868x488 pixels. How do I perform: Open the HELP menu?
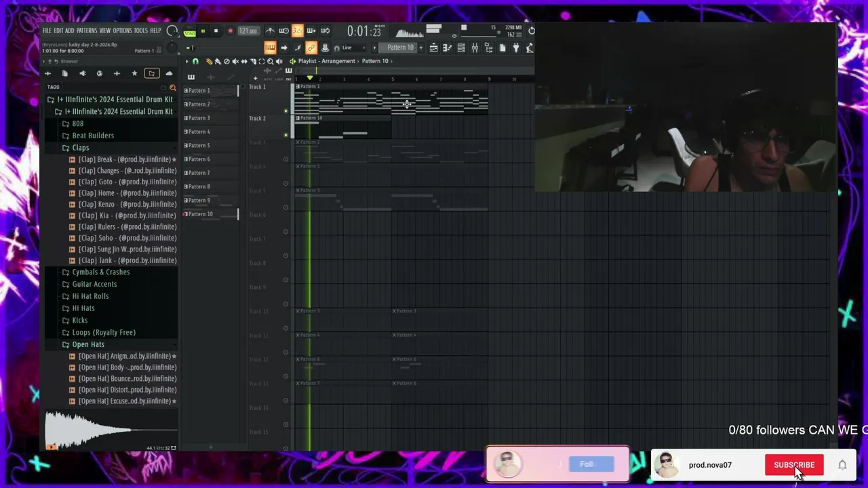click(155, 30)
